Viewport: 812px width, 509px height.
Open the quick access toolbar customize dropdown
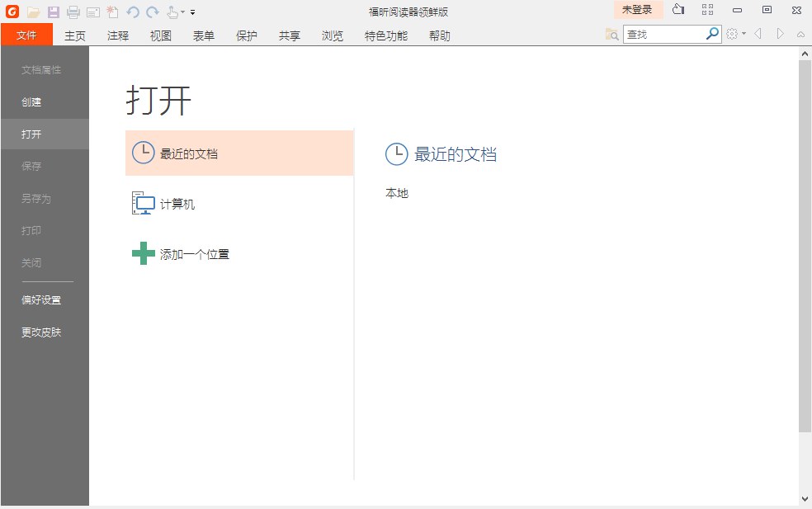click(192, 12)
